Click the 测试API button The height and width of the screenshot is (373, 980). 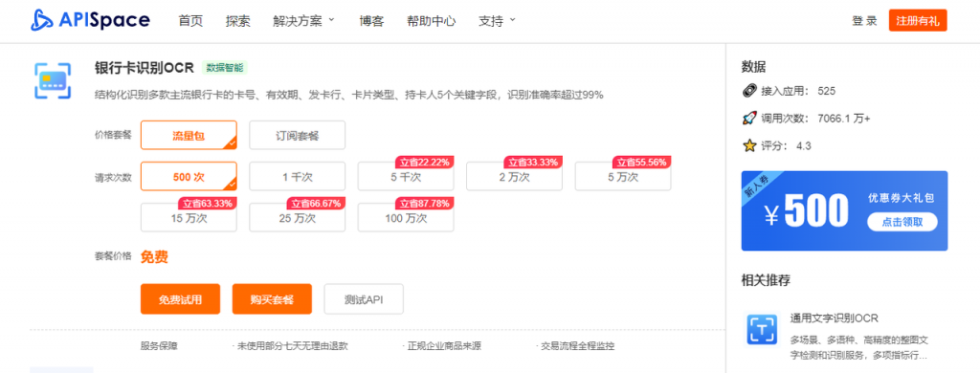click(364, 299)
